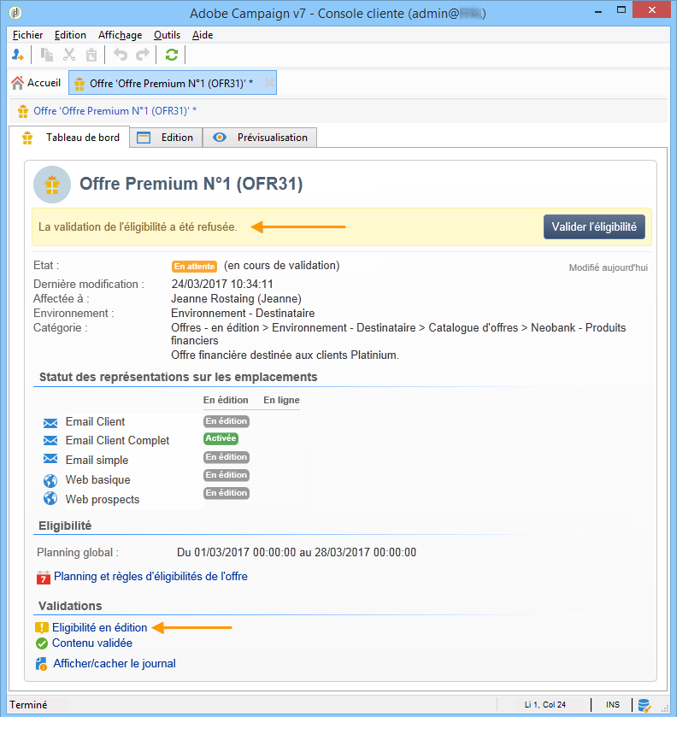This screenshot has width=700, height=740.
Task: Click the Valider l'éligibilité button
Action: [x=594, y=227]
